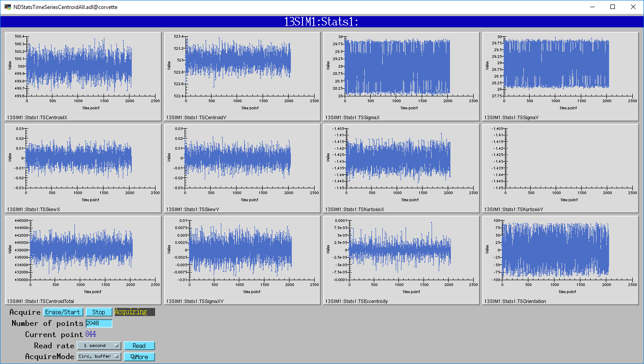Click the Erase/Start acquire button
Image resolution: width=644 pixels, height=364 pixels.
click(x=63, y=312)
